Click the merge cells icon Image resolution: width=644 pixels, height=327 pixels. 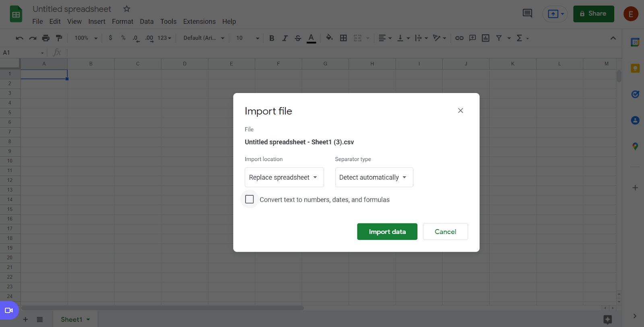[357, 38]
